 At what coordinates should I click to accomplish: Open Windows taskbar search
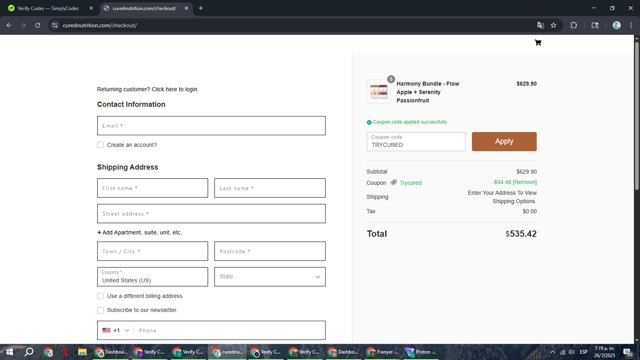29,352
